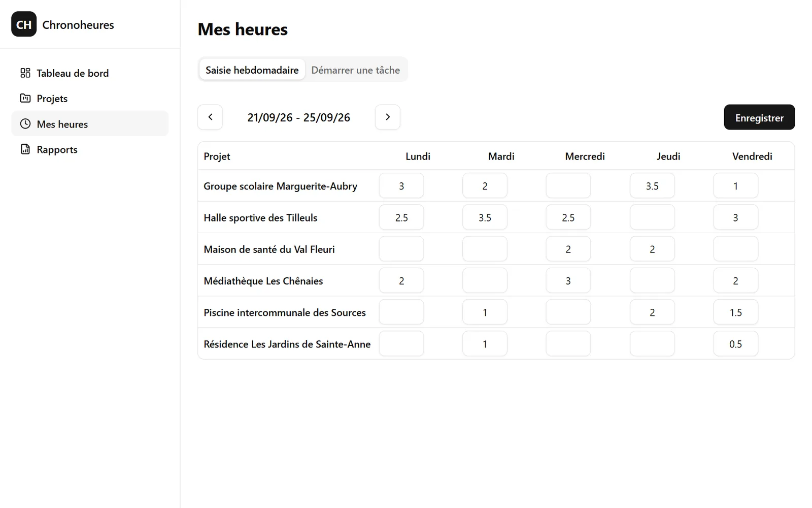Edit Monday hours for Groupe scolaire Marguerite-Aubry

point(401,186)
